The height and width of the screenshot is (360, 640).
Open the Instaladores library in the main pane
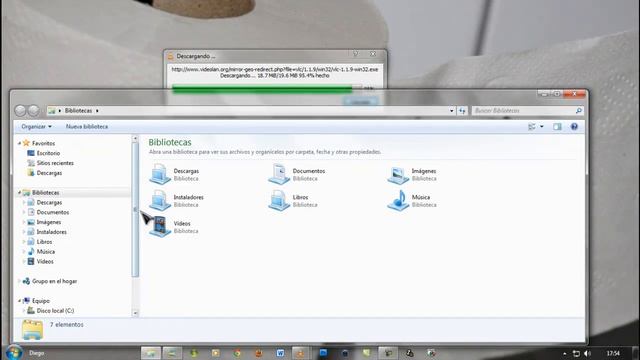click(176, 200)
